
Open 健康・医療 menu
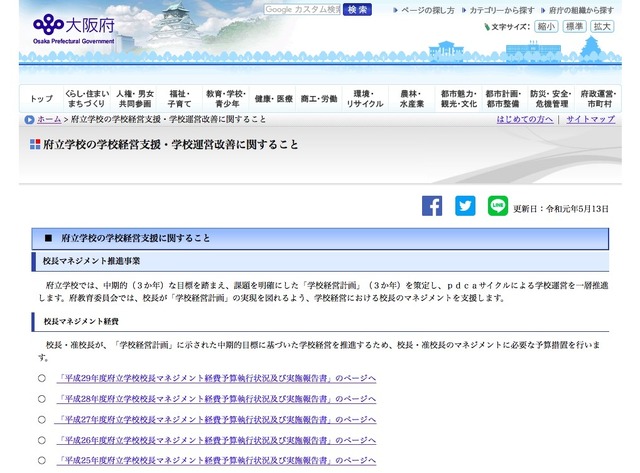click(273, 99)
